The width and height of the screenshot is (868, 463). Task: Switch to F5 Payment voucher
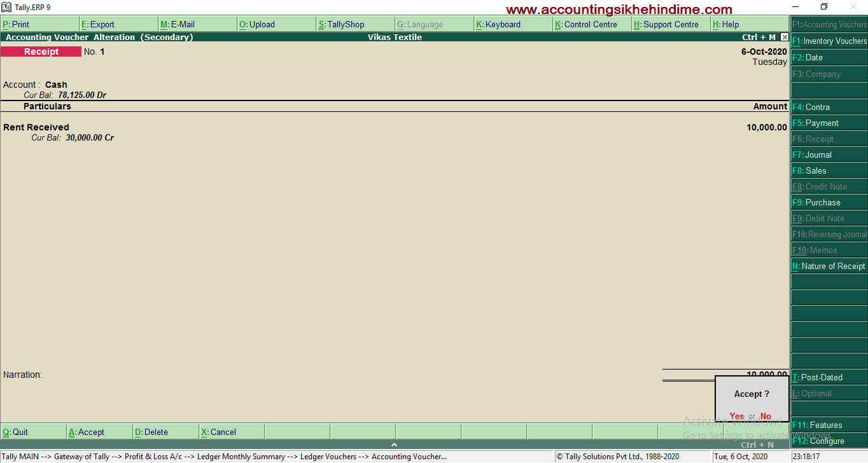click(x=829, y=123)
